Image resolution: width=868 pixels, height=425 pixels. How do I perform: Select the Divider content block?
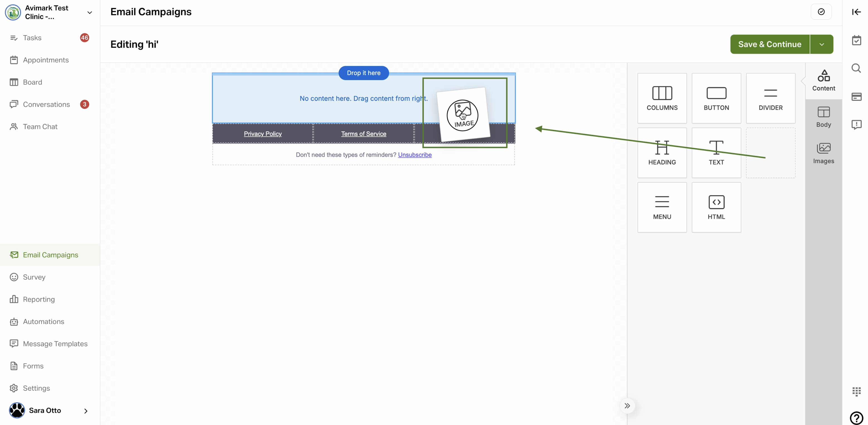tap(770, 98)
